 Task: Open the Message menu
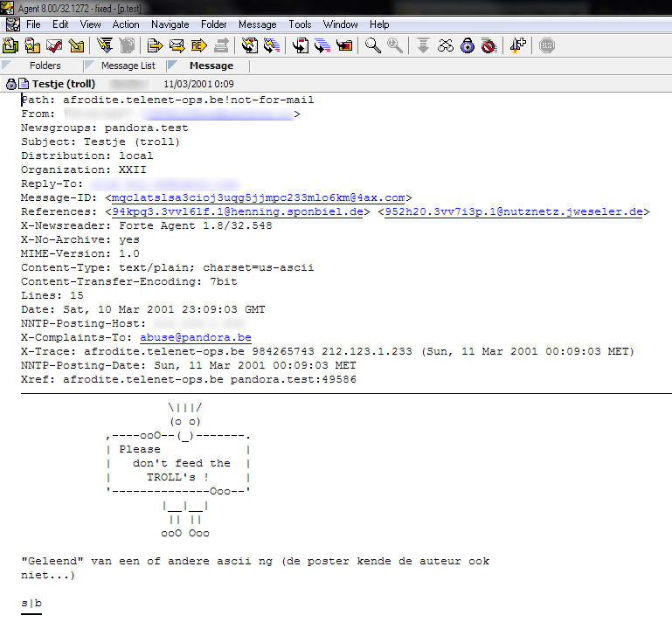pos(258,24)
